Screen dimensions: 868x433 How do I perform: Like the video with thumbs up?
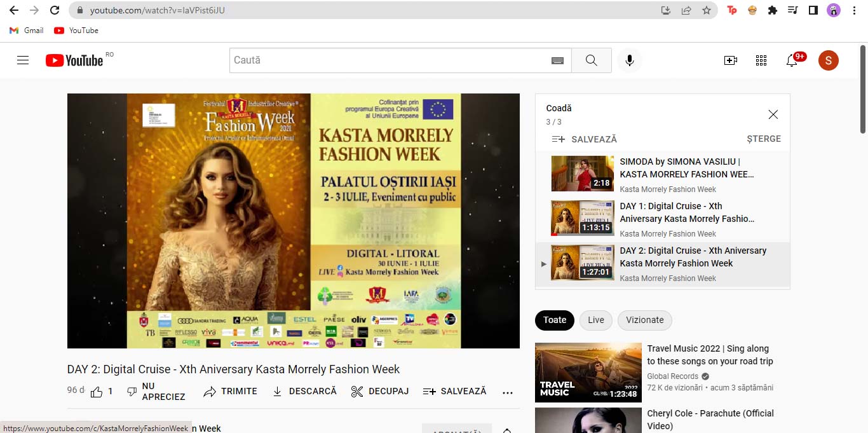102,392
